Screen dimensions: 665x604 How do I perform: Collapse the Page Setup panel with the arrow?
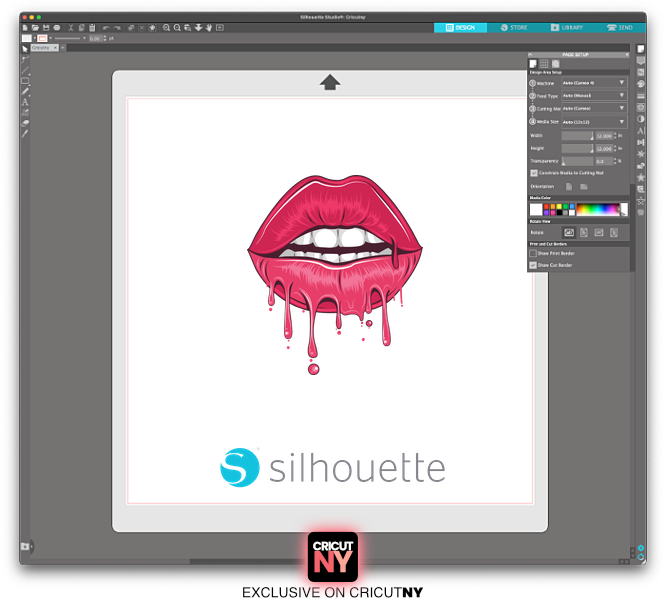[x=530, y=55]
